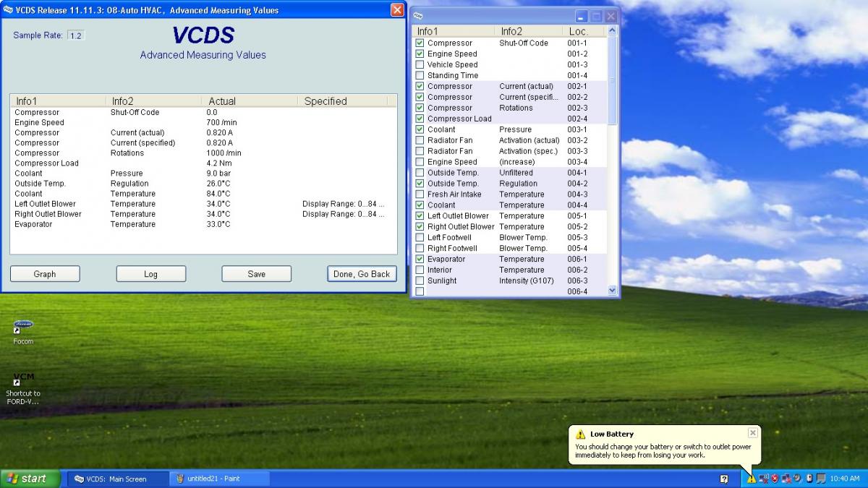Screen dimensions: 868x488
Task: Enable Left Footwell Blower Temp. 005-3 checkbox
Action: (x=420, y=238)
